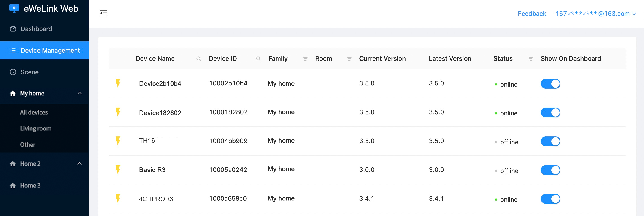Open the Room column filter icon
Screen dimensions: 644x216
[x=349, y=59]
